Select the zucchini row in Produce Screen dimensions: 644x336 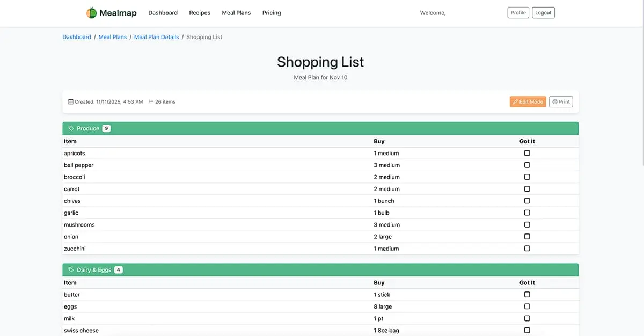pyautogui.click(x=215, y=248)
